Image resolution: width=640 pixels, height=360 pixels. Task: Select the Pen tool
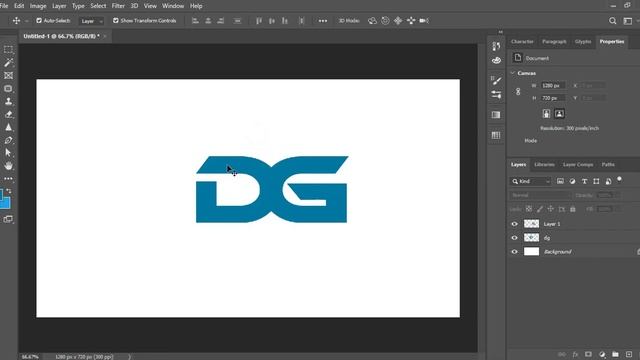8,140
